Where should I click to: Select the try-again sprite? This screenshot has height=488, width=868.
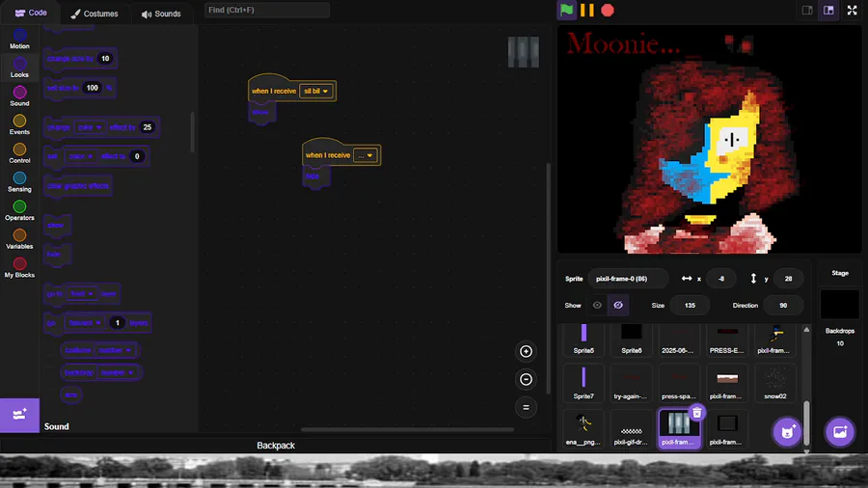632,383
